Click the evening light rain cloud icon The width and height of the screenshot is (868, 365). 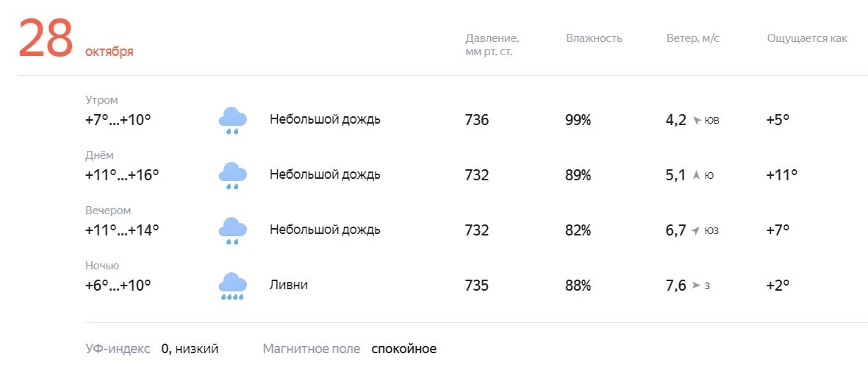[x=232, y=230]
